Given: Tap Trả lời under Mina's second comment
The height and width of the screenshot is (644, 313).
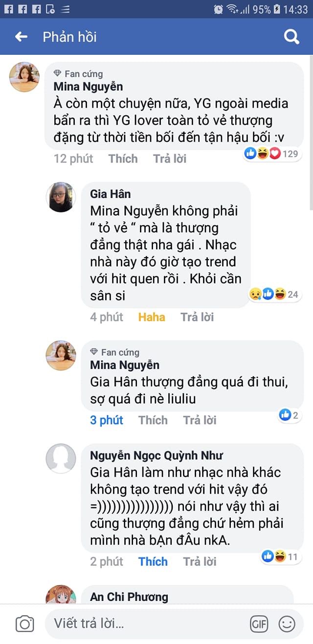Looking at the screenshot, I should (200, 420).
